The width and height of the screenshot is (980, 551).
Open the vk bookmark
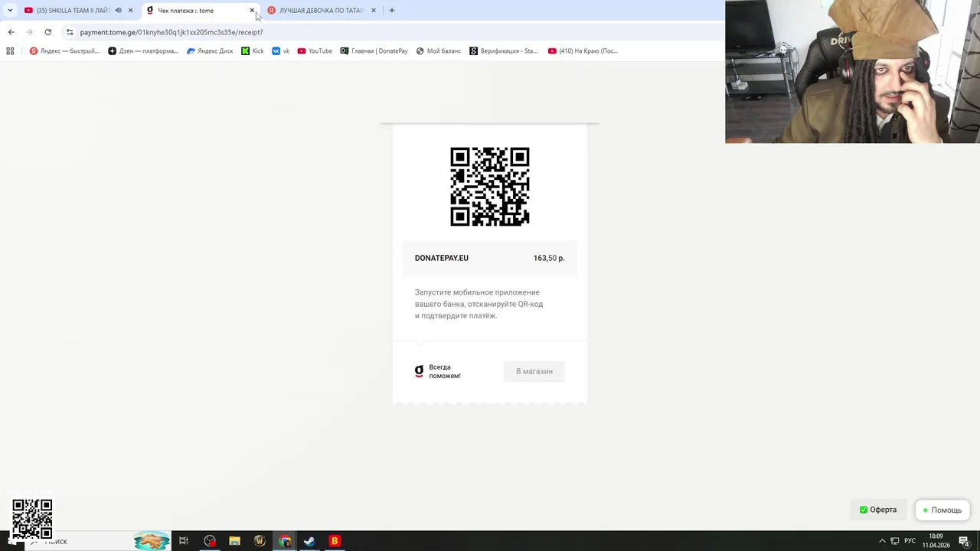point(281,51)
